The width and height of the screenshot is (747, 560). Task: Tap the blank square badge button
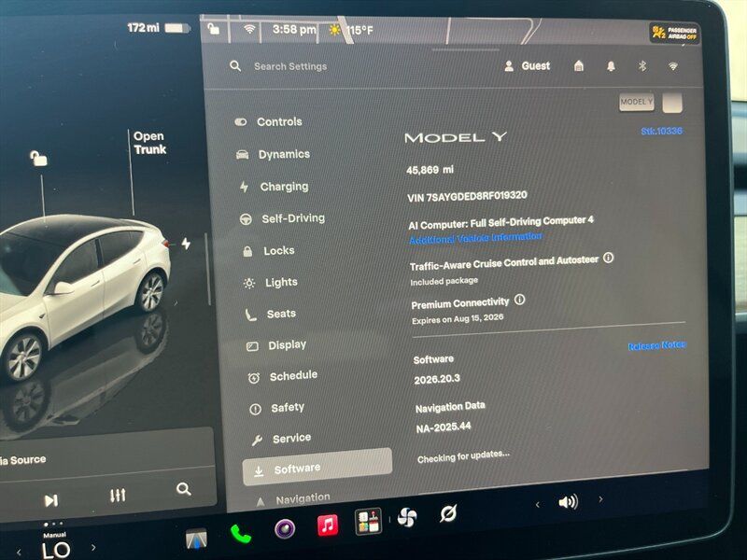click(672, 103)
